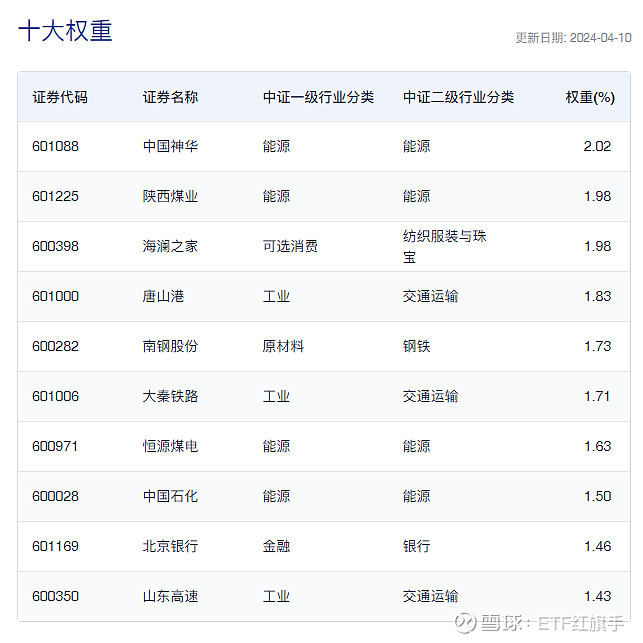Click 交通运输 in the 唐山港 row

(x=430, y=296)
